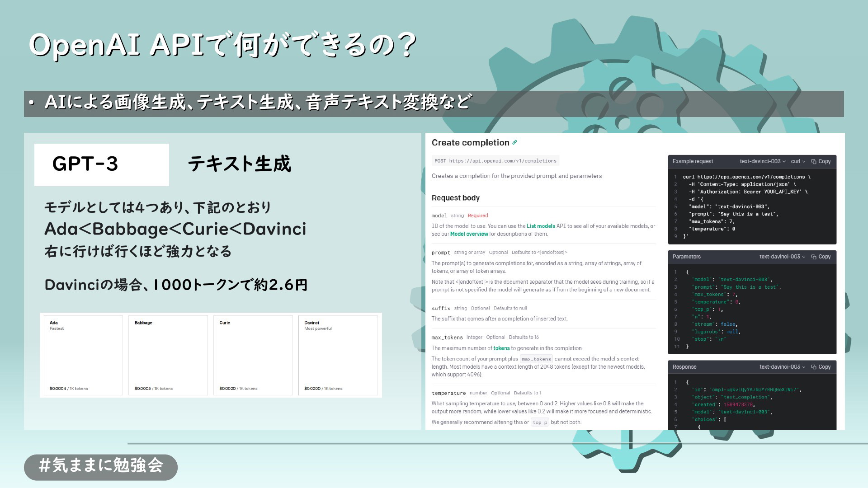Image resolution: width=868 pixels, height=488 pixels.
Task: Select the Curie pricing card
Action: tap(253, 355)
